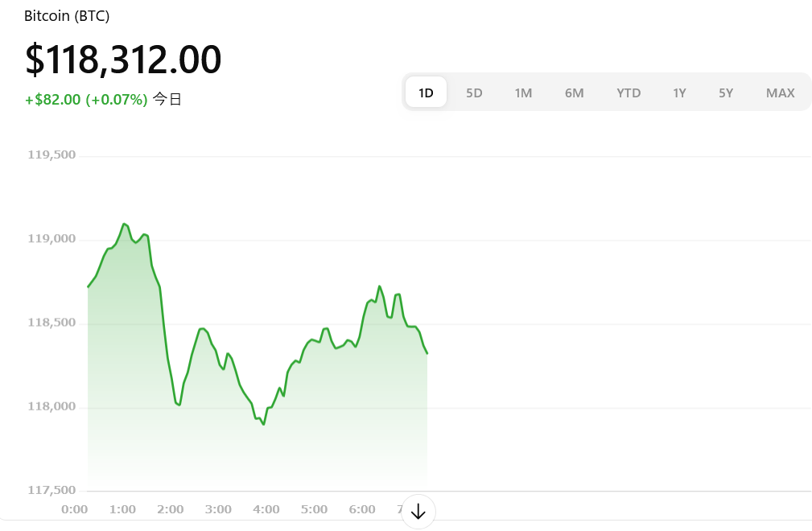Show the 1M price history

[523, 93]
